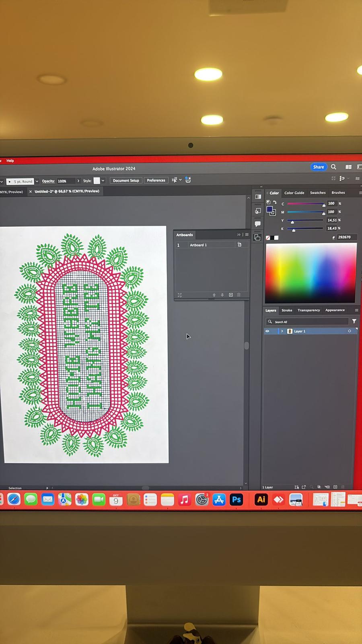Click the Layers panel filter funnel icon
Image resolution: width=362 pixels, height=644 pixels.
coord(354,321)
